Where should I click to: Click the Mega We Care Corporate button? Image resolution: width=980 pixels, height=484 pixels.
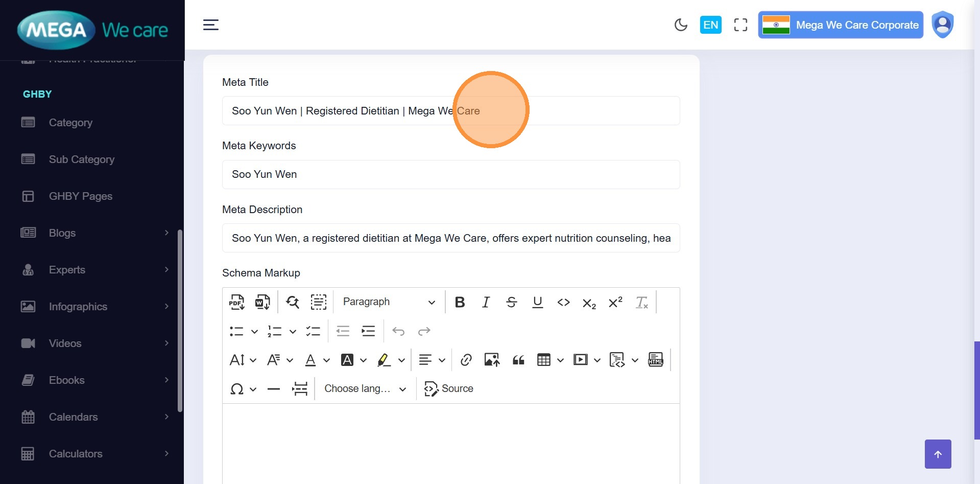[841, 25]
